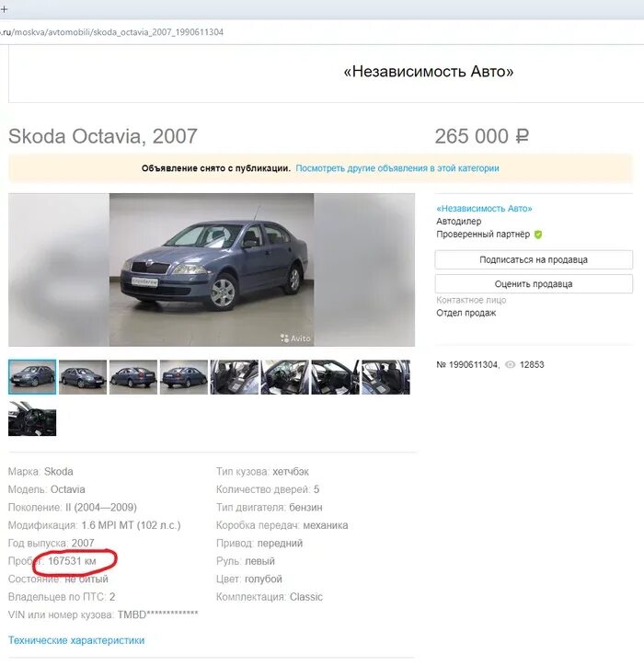The image size is (644, 665).
Task: Open the «Независимость Авто» banner header
Action: [429, 72]
